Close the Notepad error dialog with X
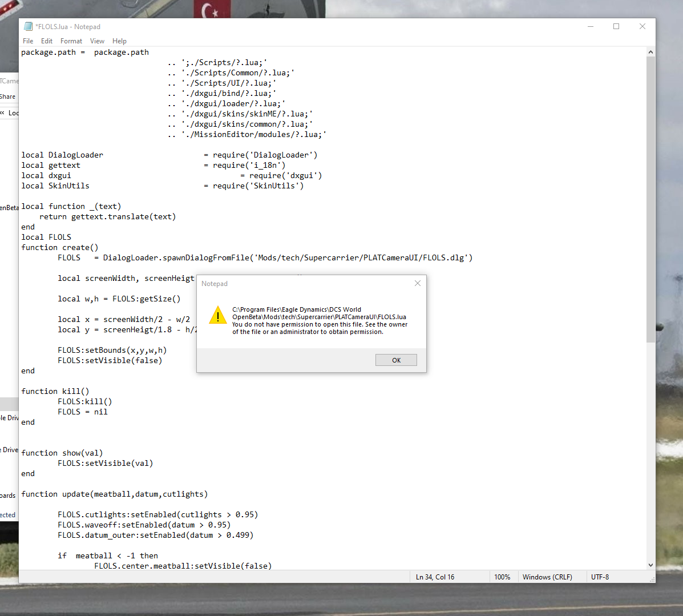 pos(417,283)
